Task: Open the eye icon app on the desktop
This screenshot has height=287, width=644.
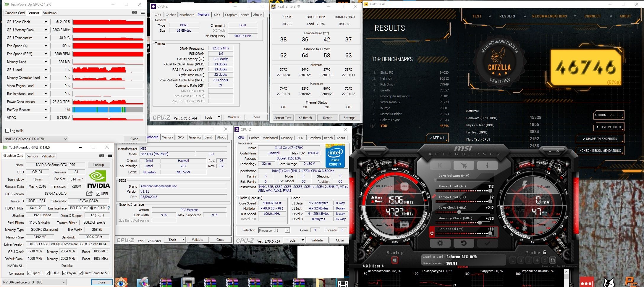Action: point(121,282)
